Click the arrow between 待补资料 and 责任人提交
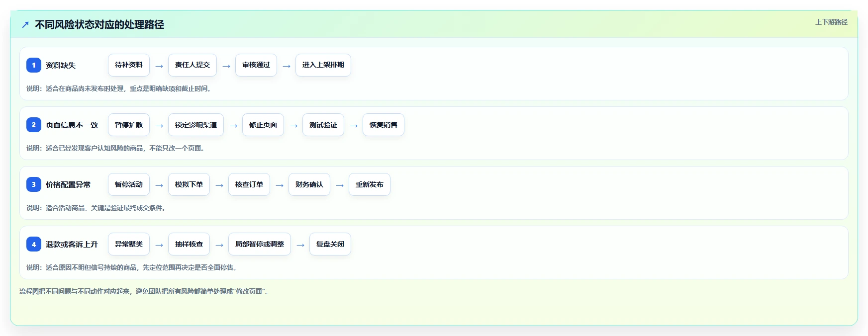The width and height of the screenshot is (868, 336). click(x=159, y=66)
